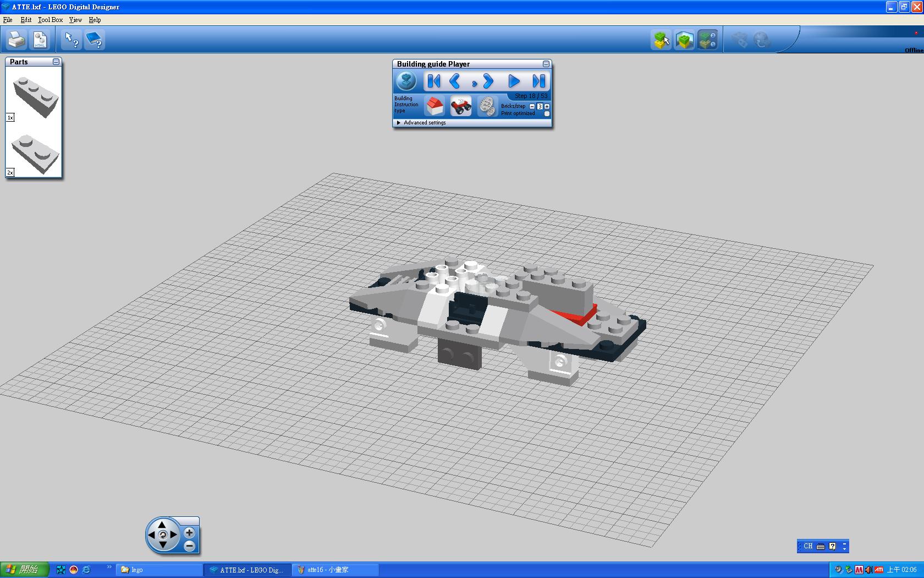Choose the gears building instruction type
The height and width of the screenshot is (578, 924).
click(486, 106)
